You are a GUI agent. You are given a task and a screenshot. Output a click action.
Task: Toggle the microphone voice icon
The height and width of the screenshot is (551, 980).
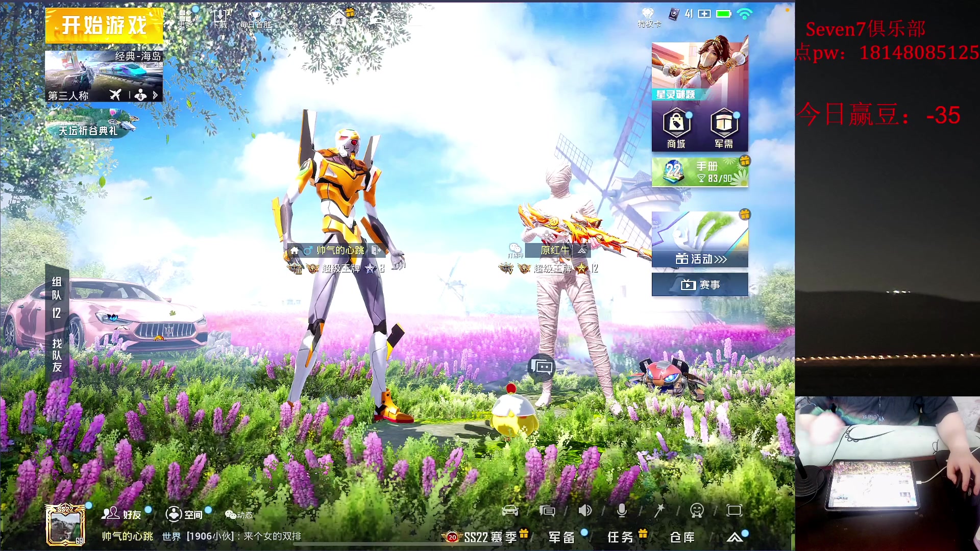(x=622, y=511)
